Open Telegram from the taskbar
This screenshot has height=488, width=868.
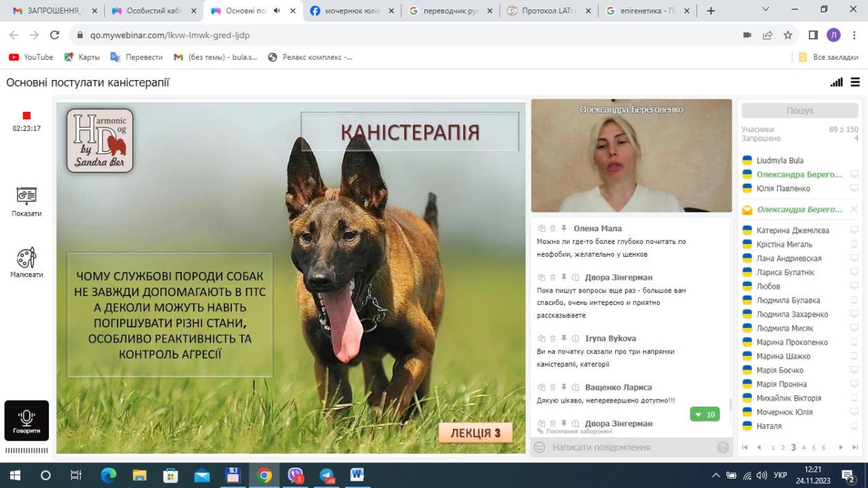327,475
